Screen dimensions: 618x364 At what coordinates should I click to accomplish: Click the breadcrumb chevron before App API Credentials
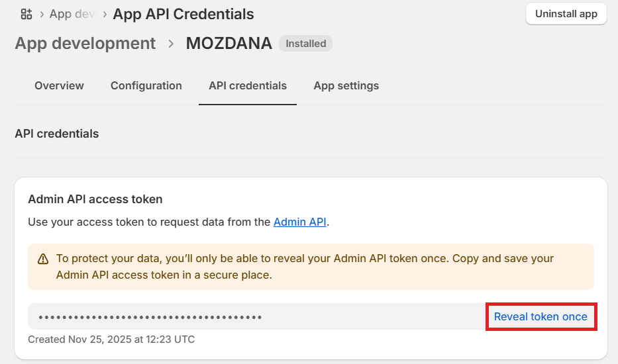click(x=105, y=14)
